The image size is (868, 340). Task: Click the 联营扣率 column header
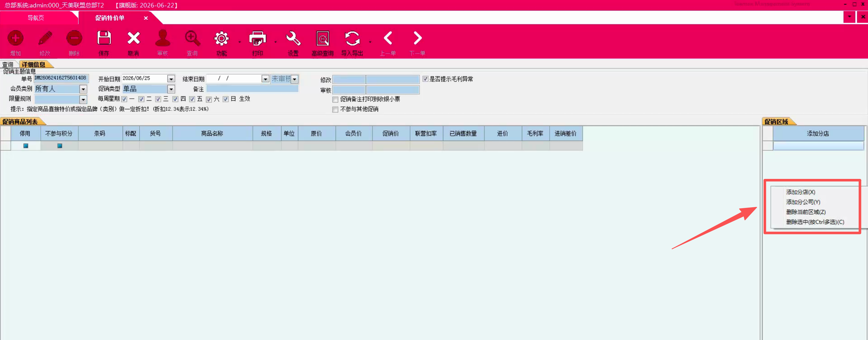tap(426, 133)
